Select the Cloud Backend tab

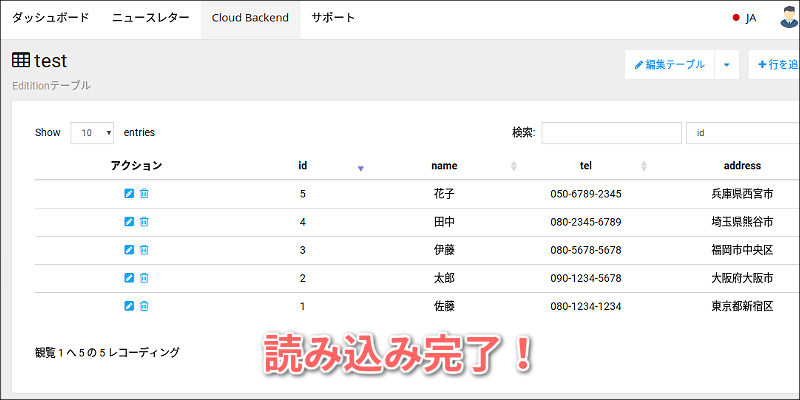point(251,18)
